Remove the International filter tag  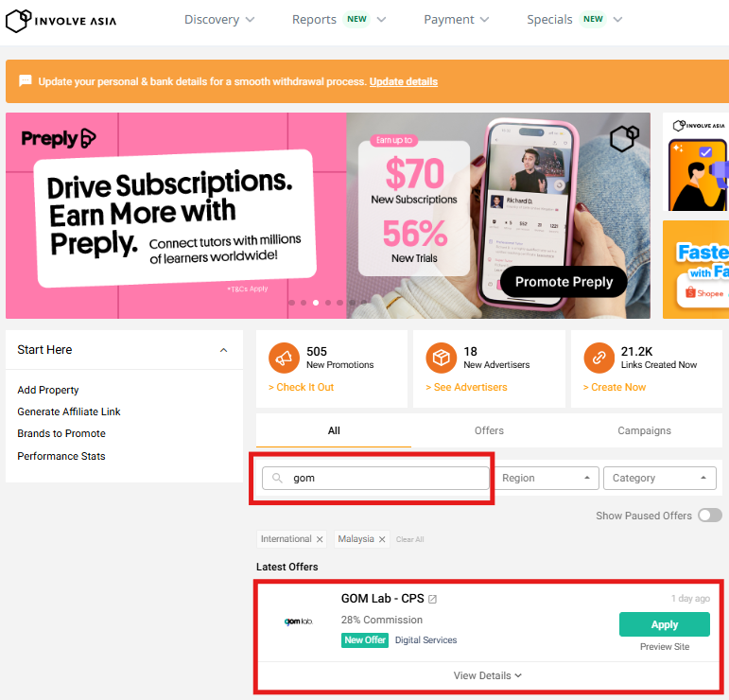(x=320, y=539)
